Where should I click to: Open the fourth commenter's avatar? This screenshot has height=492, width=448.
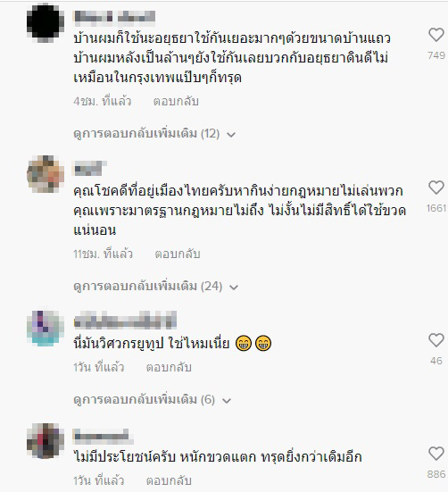(46, 440)
